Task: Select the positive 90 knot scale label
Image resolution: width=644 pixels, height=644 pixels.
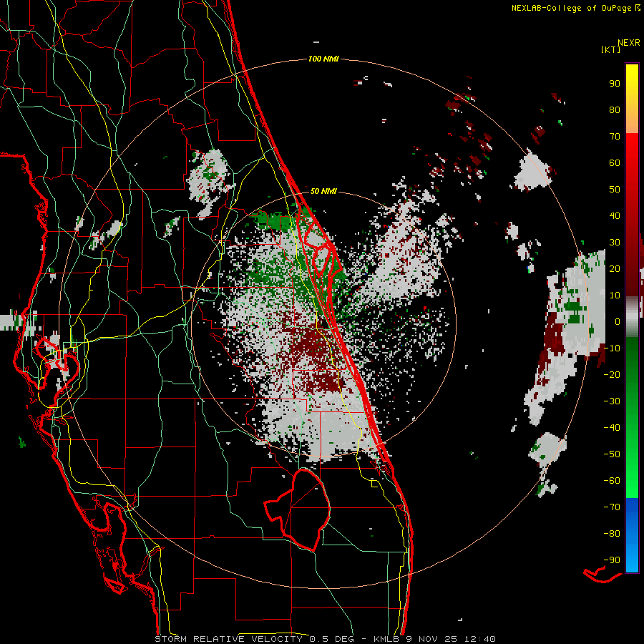Action: (x=615, y=84)
